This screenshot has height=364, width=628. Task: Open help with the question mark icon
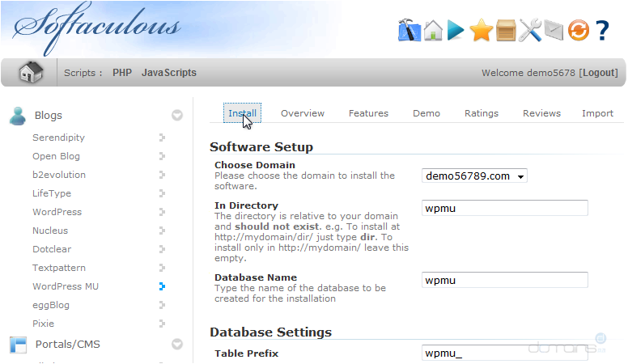pos(602,31)
